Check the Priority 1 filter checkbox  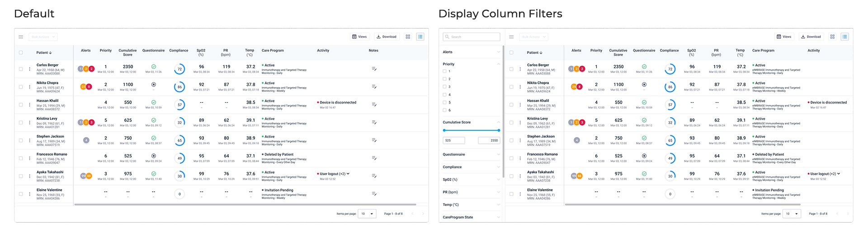click(x=444, y=71)
